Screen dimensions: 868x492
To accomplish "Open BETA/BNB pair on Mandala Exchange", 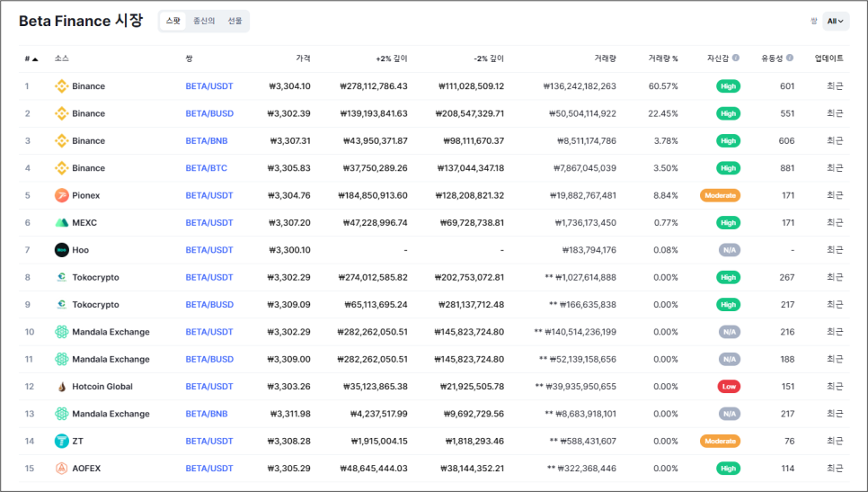I will [207, 414].
